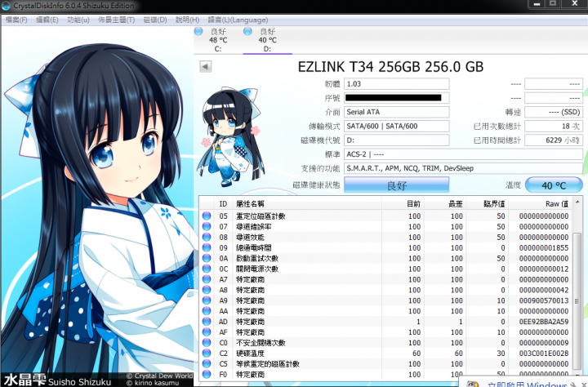Click the SATA/600 transfer mode field

tap(396, 126)
